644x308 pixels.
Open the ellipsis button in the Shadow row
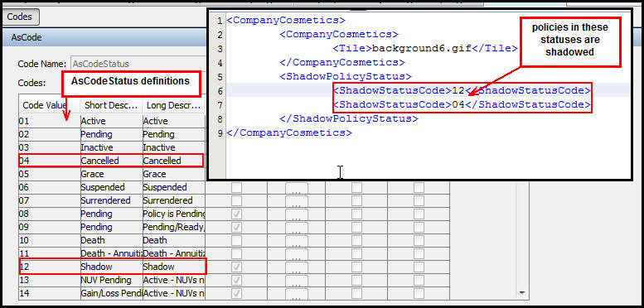297,267
